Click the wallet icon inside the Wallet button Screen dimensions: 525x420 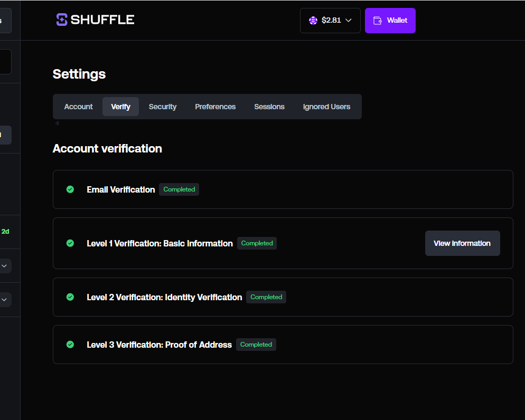pos(378,21)
